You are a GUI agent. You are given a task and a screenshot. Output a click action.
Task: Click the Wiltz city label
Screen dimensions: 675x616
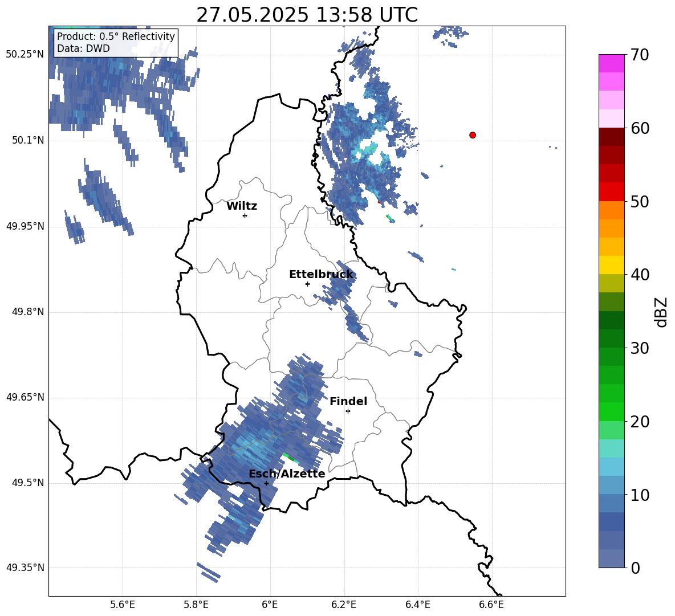[242, 206]
